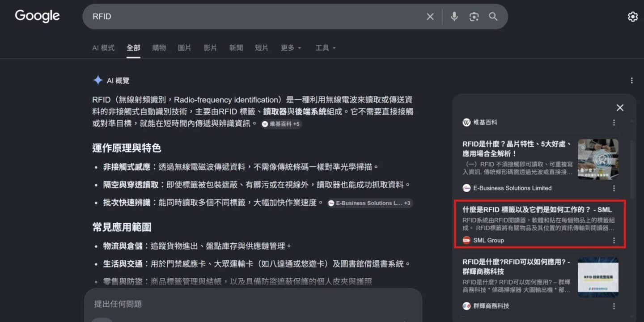Open 群輝商務科技 source three-dot menu
The width and height of the screenshot is (644, 322).
(614, 306)
